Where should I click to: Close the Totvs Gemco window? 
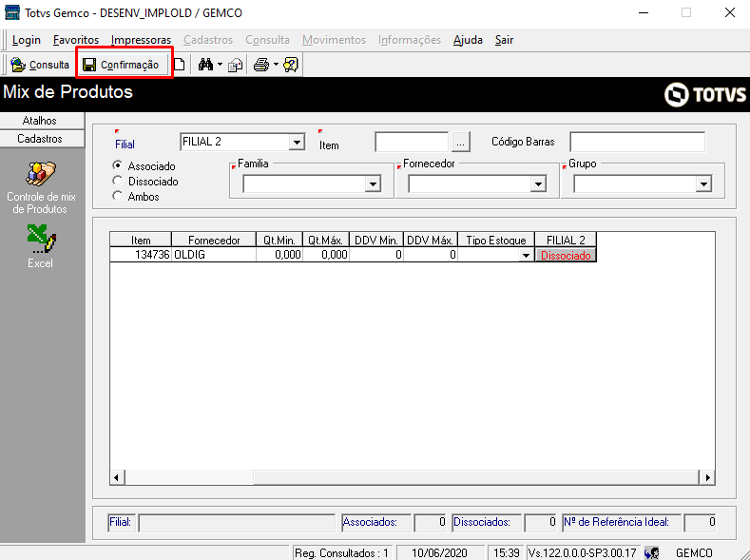(729, 12)
